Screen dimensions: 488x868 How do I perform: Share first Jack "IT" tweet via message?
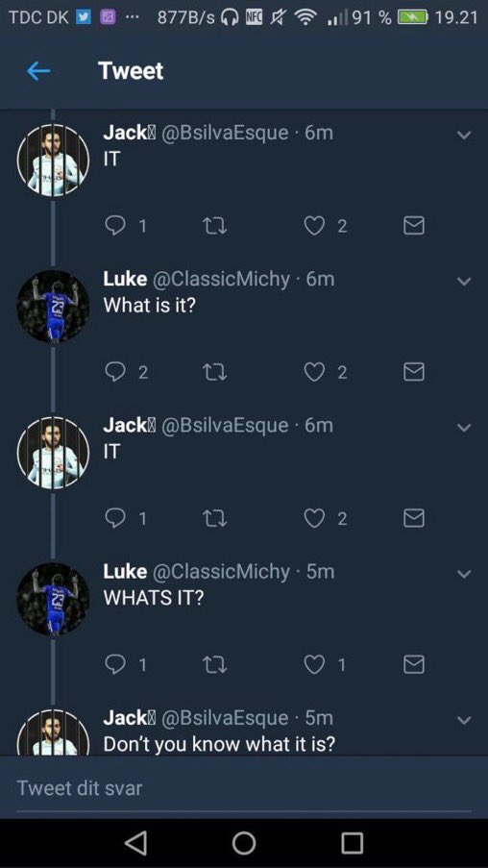(x=414, y=225)
